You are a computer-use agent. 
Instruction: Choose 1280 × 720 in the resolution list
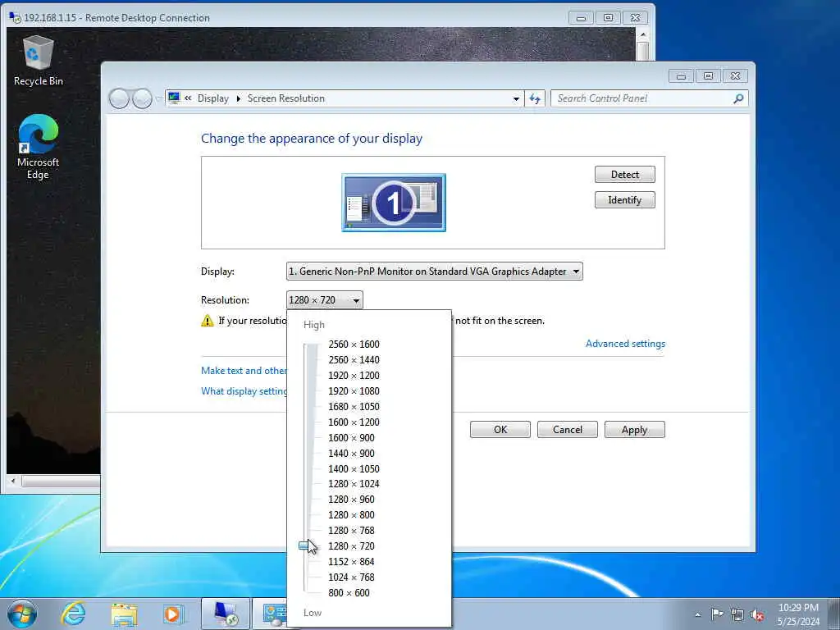point(351,546)
